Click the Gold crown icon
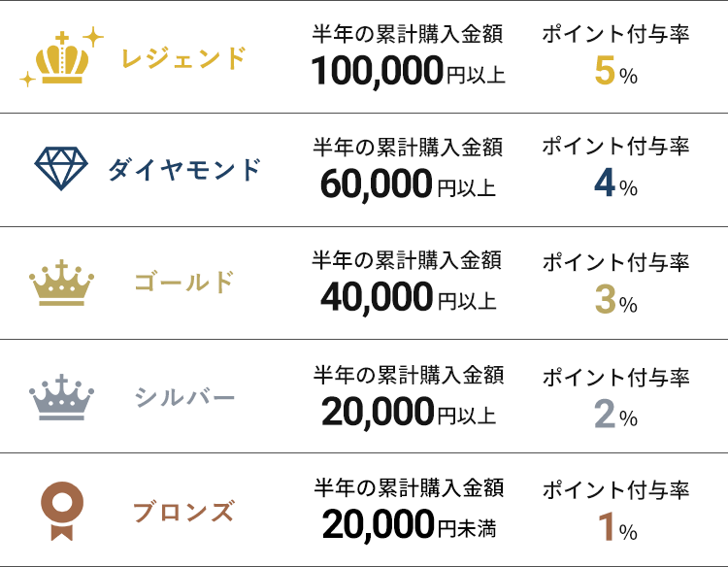728x567 pixels. (62, 283)
